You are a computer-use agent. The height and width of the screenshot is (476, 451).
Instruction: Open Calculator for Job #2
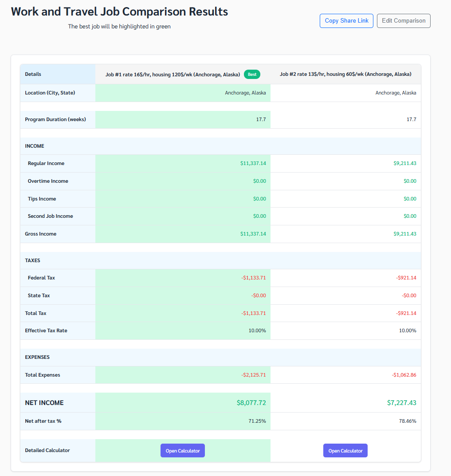[x=345, y=451]
